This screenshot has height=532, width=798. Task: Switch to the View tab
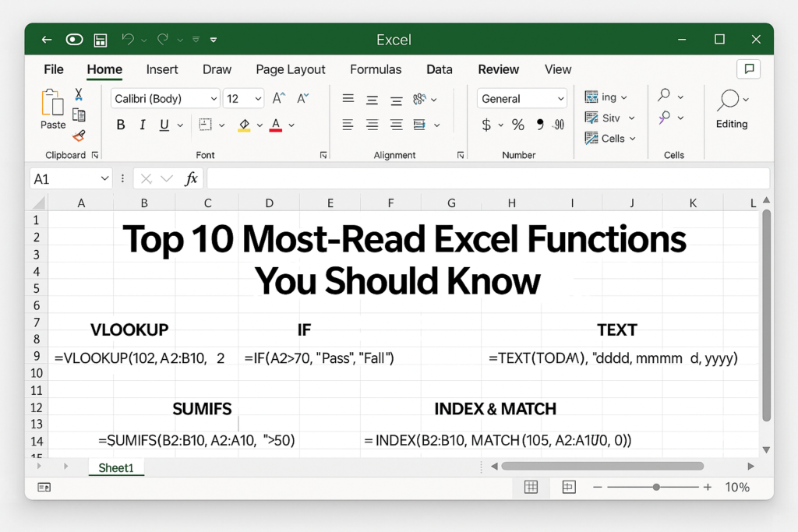pos(558,69)
